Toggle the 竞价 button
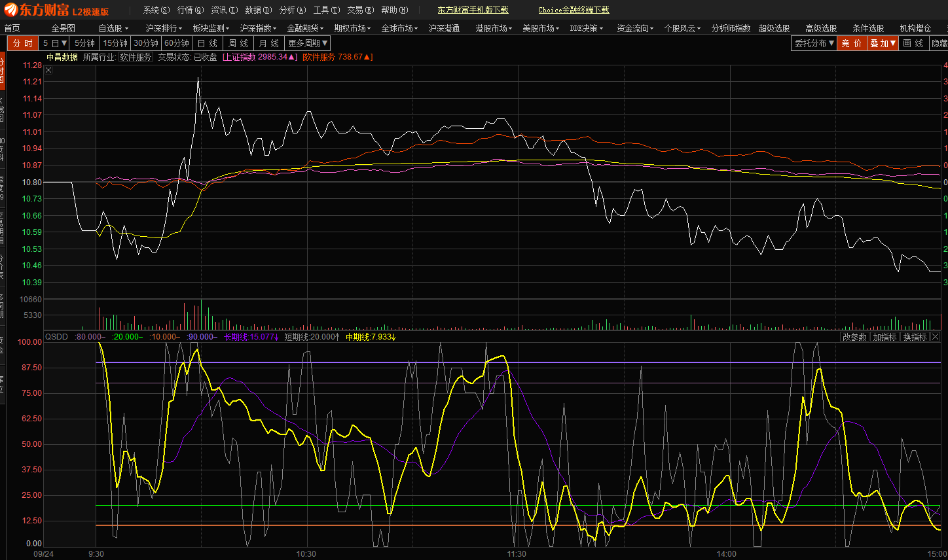The image size is (948, 560). [852, 43]
